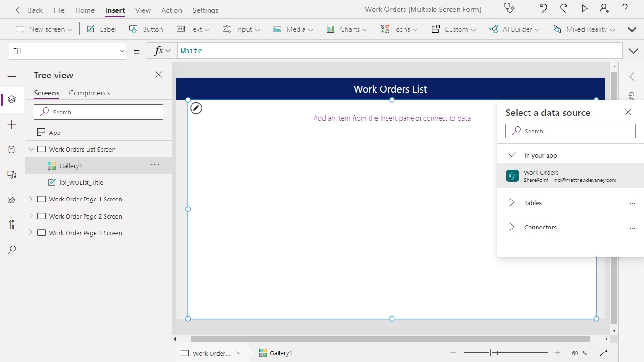
Task: Open the Media pane in the left rail
Action: [12, 175]
